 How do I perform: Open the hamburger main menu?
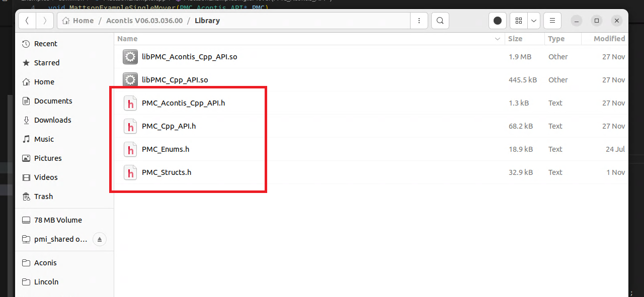(x=552, y=21)
